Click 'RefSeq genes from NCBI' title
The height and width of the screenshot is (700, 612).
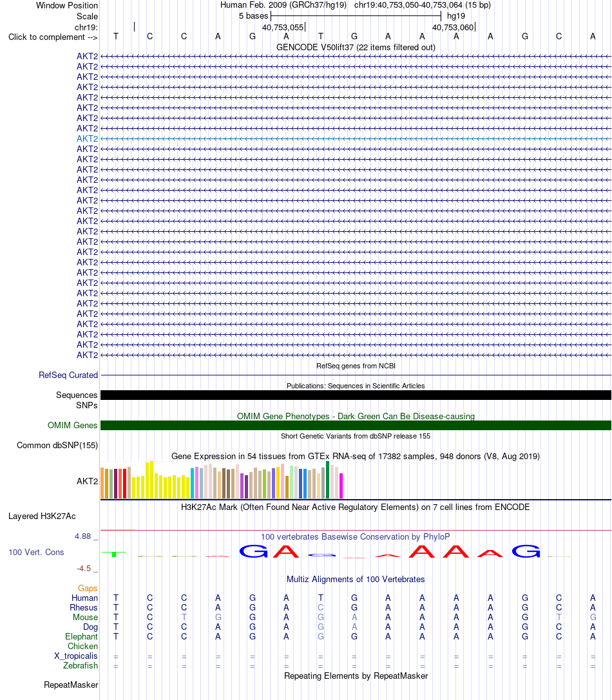[356, 366]
